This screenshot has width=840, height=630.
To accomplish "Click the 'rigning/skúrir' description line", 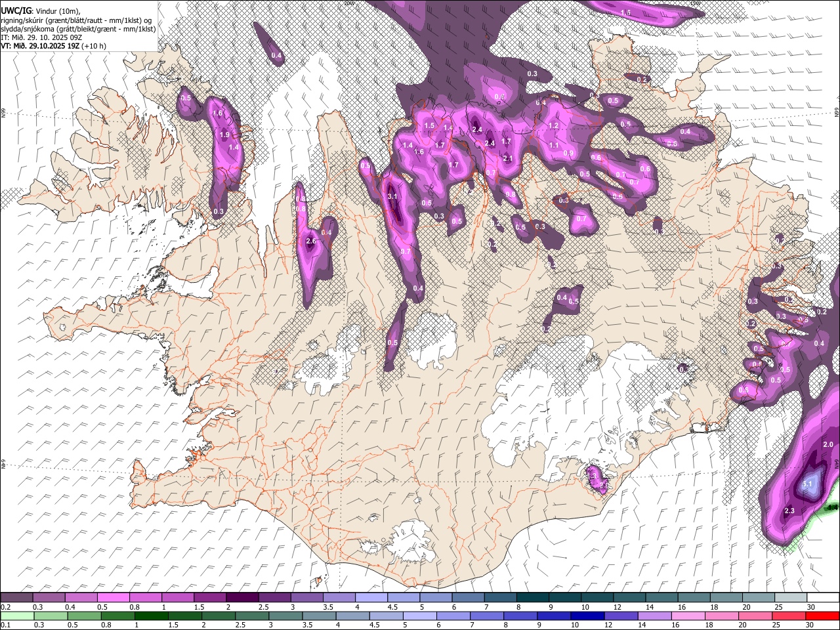I will [76, 20].
